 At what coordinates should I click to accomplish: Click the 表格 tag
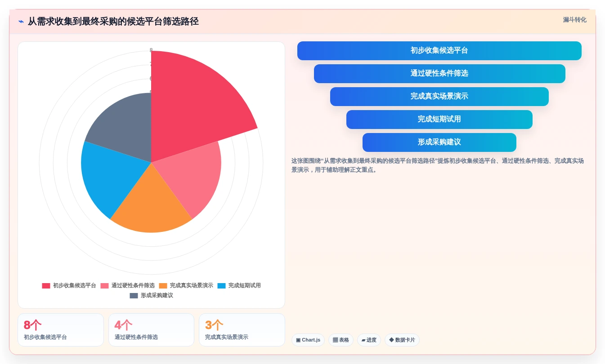click(341, 340)
